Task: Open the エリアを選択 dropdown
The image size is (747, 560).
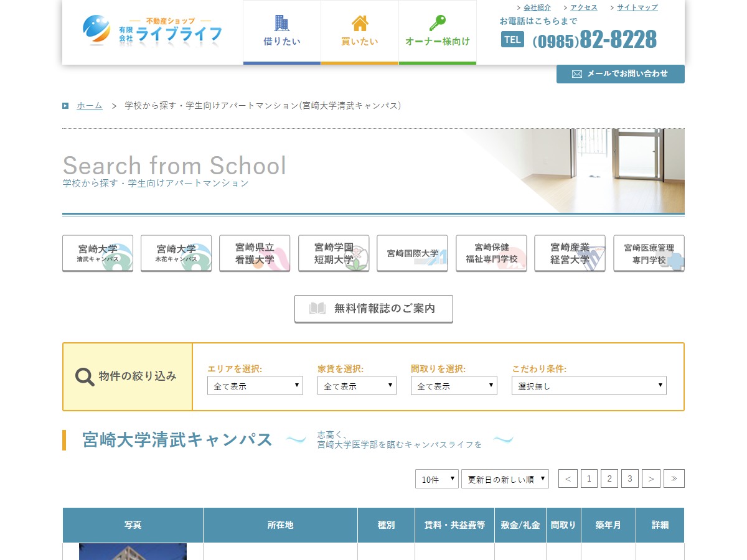Action: pos(255,386)
